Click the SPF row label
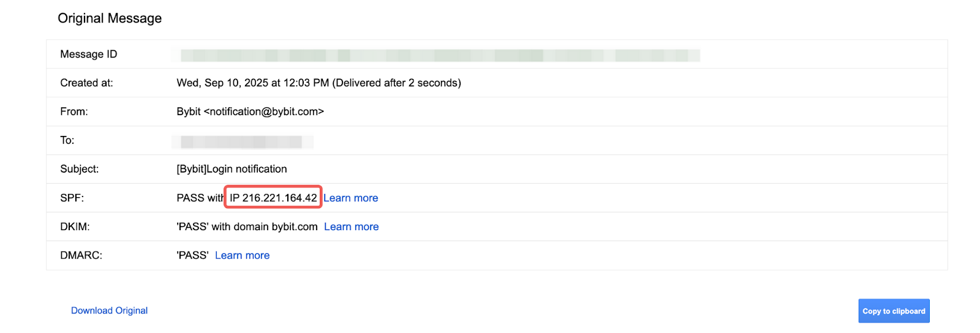Image resolution: width=980 pixels, height=333 pixels. tap(72, 198)
